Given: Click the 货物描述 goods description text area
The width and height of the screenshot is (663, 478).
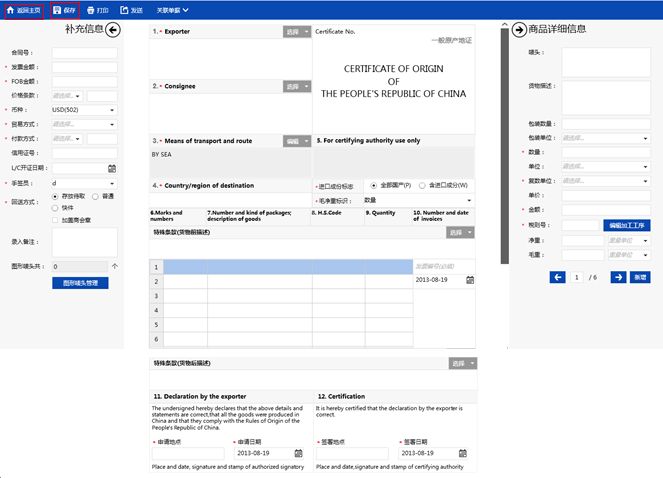Looking at the screenshot, I should (606, 98).
